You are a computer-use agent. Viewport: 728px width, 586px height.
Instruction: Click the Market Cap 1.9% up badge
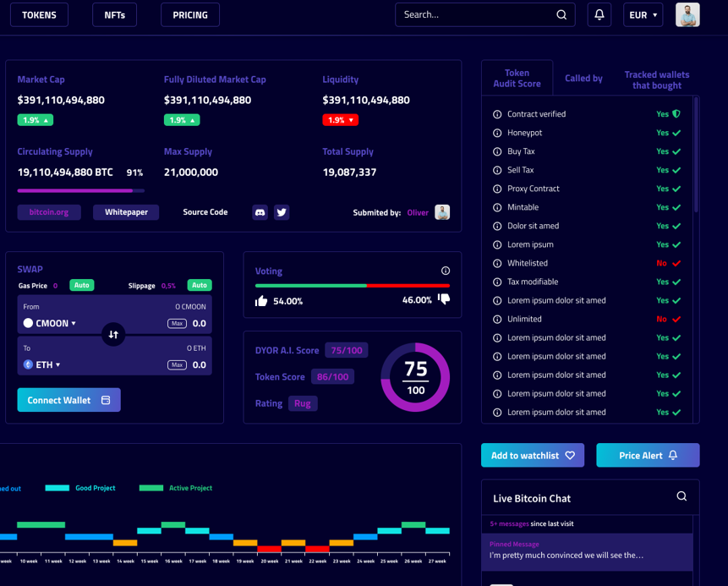pos(36,120)
